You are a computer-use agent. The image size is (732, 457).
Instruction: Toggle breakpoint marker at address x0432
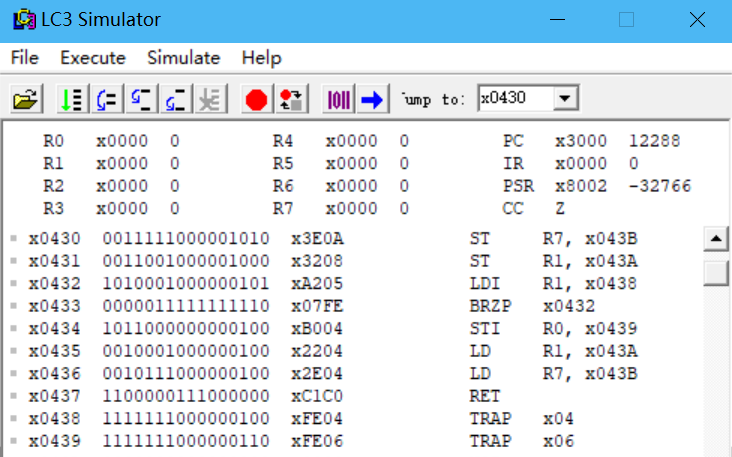click(x=14, y=283)
